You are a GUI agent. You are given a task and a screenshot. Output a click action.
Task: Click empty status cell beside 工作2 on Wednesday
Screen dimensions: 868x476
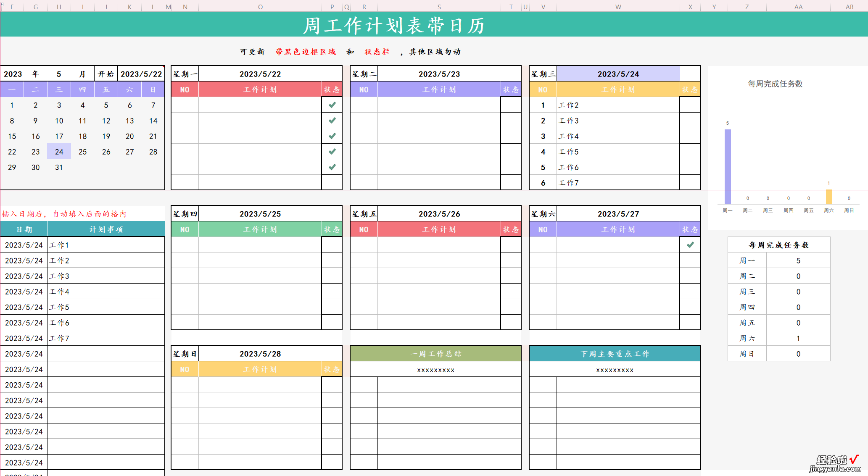tap(690, 105)
